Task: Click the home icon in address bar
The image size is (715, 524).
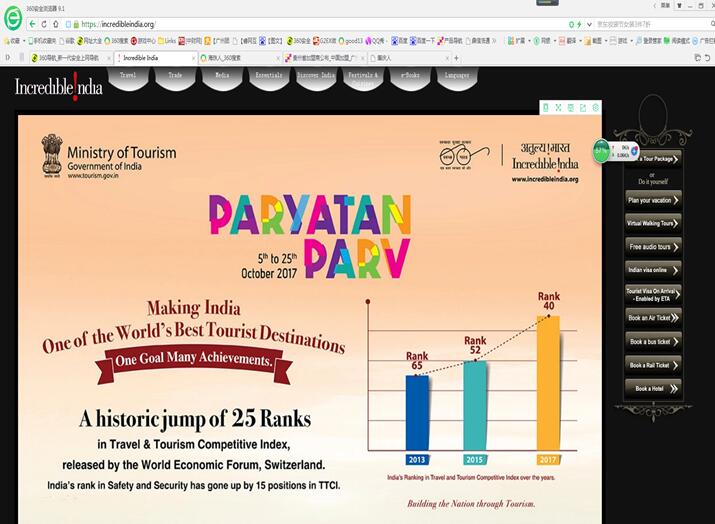Action: point(56,24)
